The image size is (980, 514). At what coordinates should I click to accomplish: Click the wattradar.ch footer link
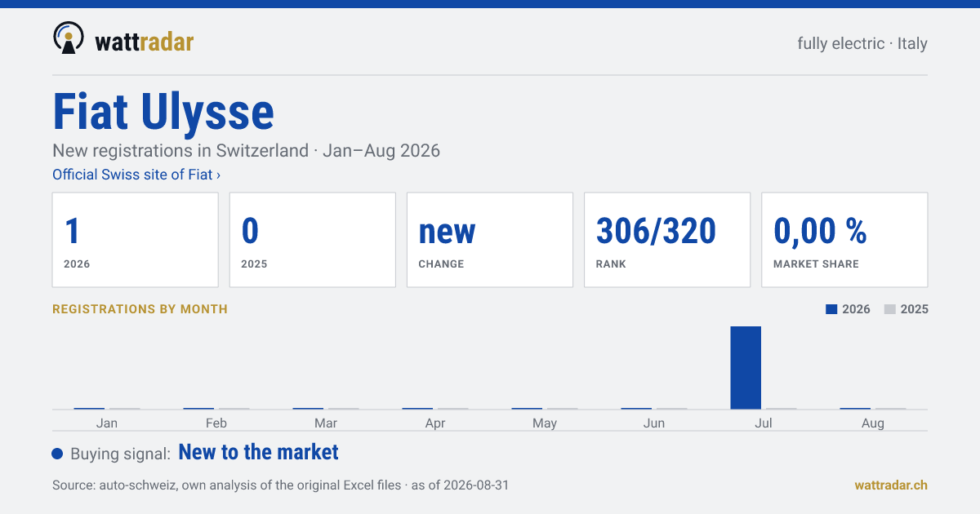click(891, 485)
